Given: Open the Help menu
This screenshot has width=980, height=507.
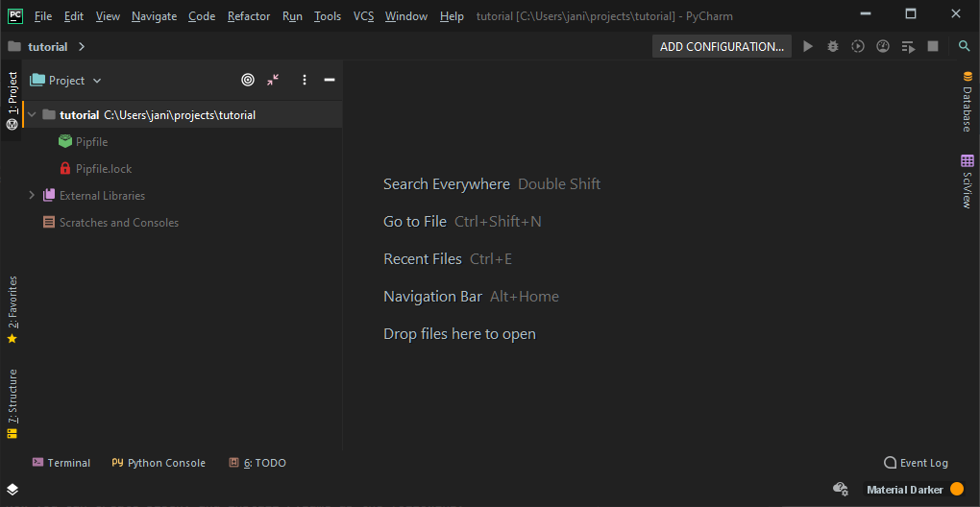Looking at the screenshot, I should 452,16.
